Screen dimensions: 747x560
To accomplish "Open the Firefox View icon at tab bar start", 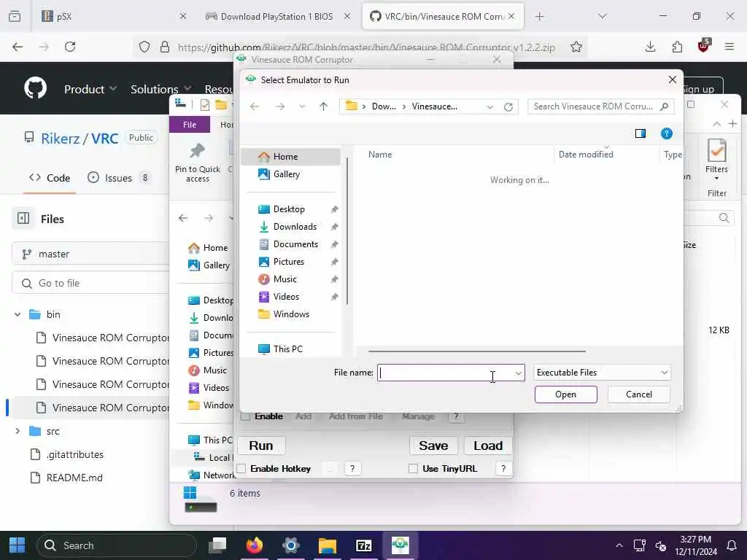I will 15,16.
